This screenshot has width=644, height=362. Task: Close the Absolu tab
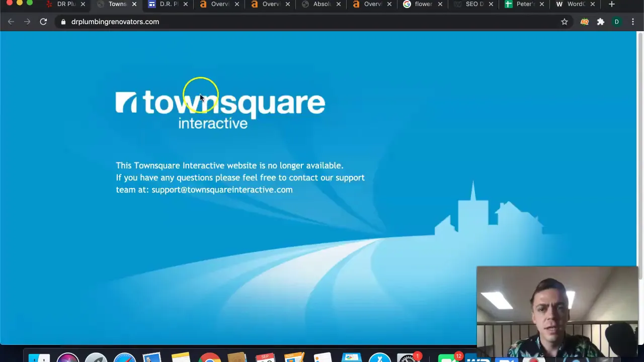pos(339,4)
